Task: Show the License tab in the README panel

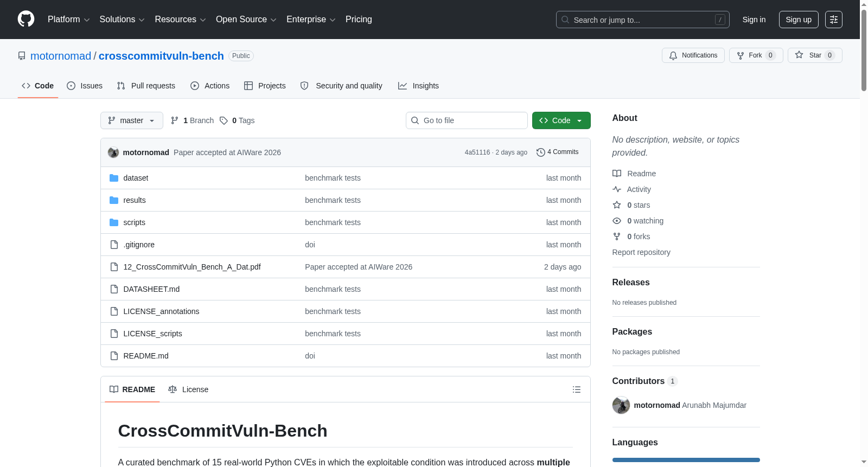Action: point(188,389)
